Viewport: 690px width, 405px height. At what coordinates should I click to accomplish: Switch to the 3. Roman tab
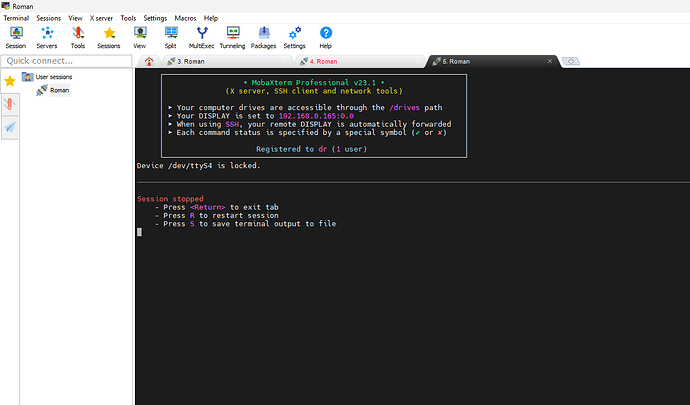point(228,61)
